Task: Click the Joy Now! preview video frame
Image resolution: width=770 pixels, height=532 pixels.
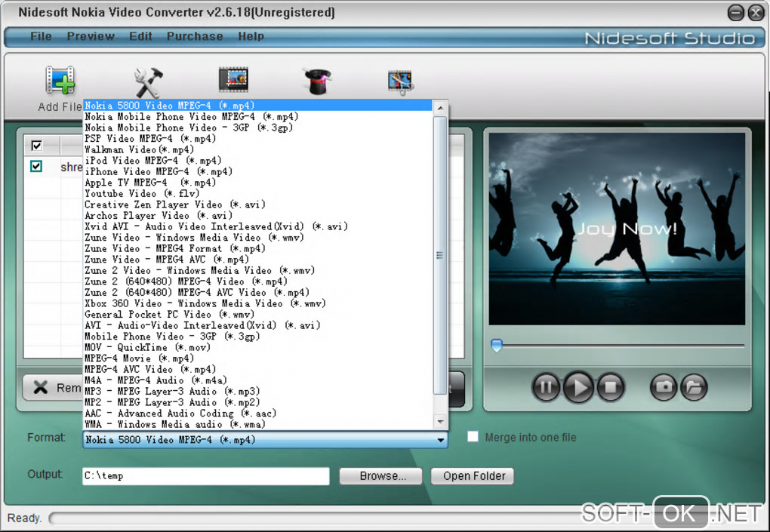Action: tap(617, 229)
